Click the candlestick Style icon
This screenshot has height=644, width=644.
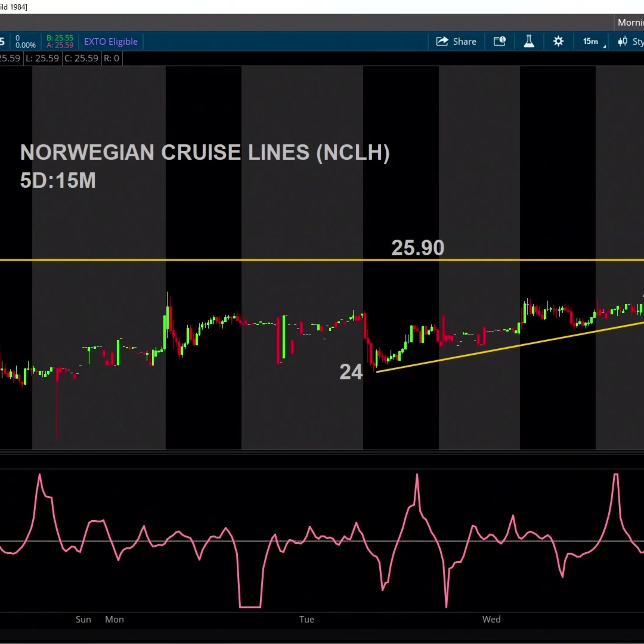coord(622,41)
